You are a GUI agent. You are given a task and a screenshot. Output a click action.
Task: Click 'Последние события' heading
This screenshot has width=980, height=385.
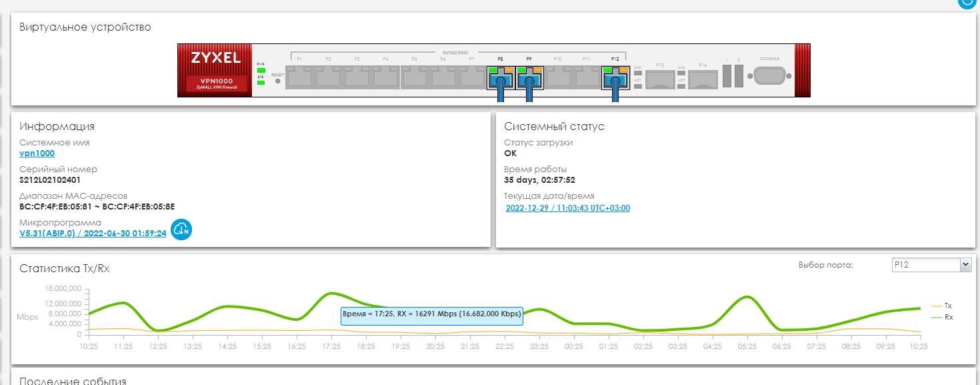point(73,380)
